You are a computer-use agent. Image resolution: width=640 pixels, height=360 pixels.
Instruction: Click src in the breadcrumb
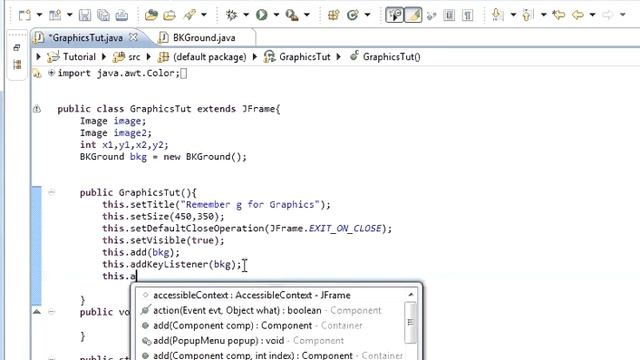[134, 57]
